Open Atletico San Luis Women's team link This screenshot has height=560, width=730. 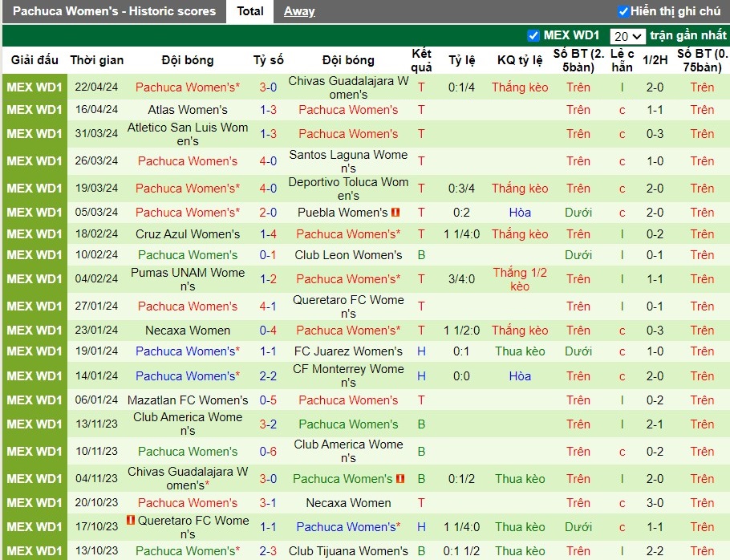tap(188, 134)
